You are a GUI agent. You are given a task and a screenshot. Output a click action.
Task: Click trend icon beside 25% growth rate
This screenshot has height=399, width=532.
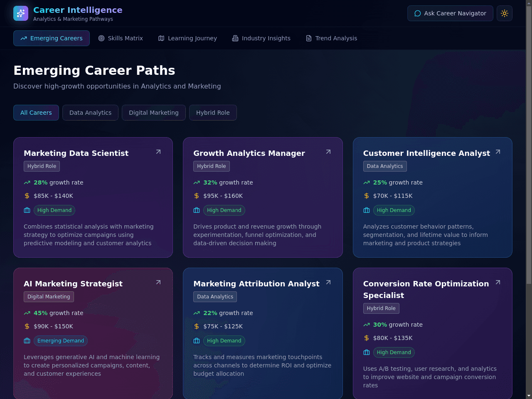click(367, 182)
